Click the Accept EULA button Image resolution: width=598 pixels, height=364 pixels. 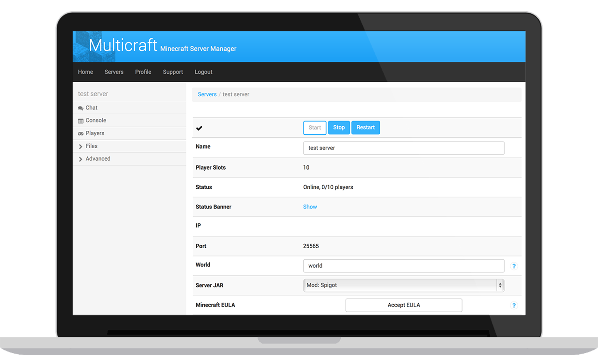(x=404, y=305)
